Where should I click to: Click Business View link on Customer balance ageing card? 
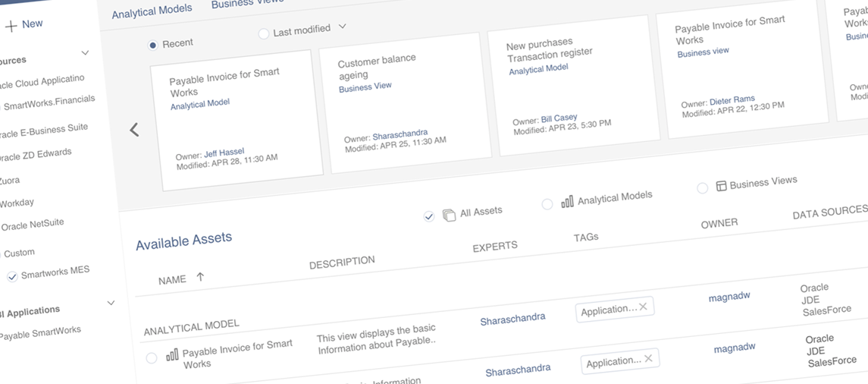click(x=365, y=87)
